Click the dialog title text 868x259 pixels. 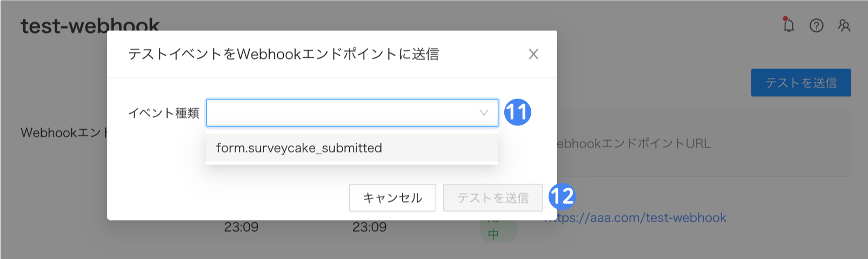283,54
